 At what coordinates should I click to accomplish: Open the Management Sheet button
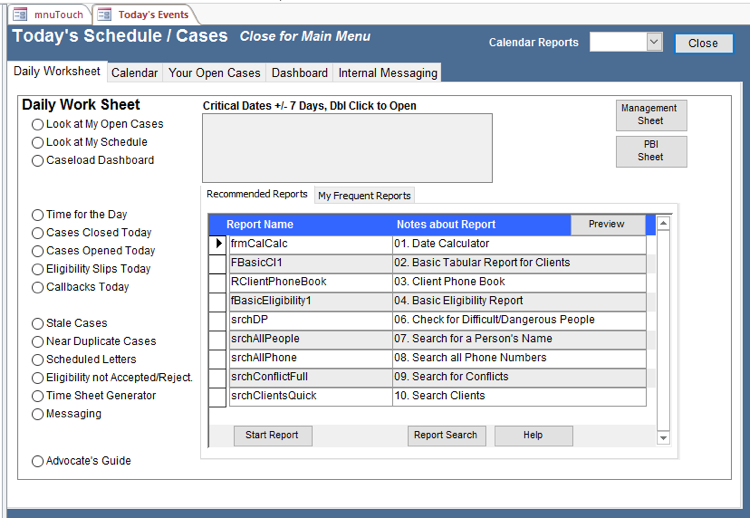coord(650,115)
